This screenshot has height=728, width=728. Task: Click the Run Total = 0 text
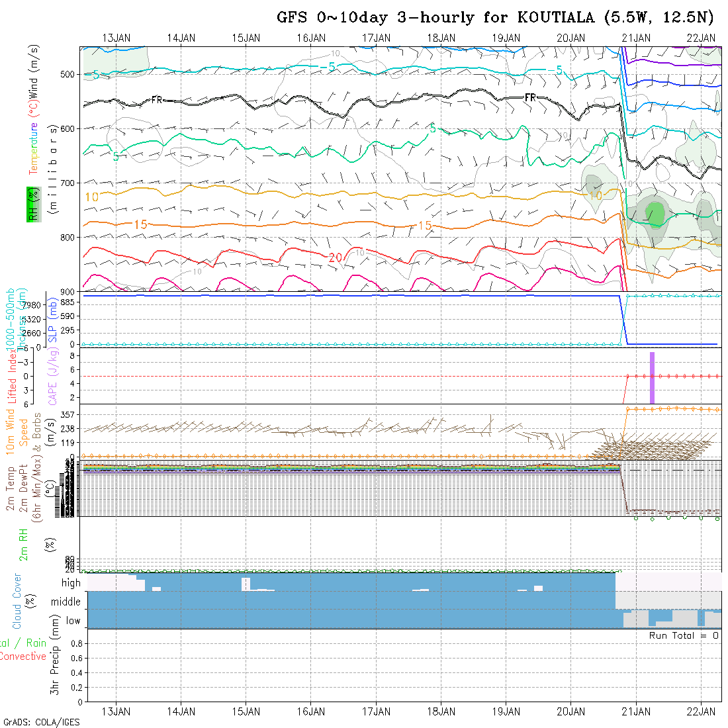[684, 635]
